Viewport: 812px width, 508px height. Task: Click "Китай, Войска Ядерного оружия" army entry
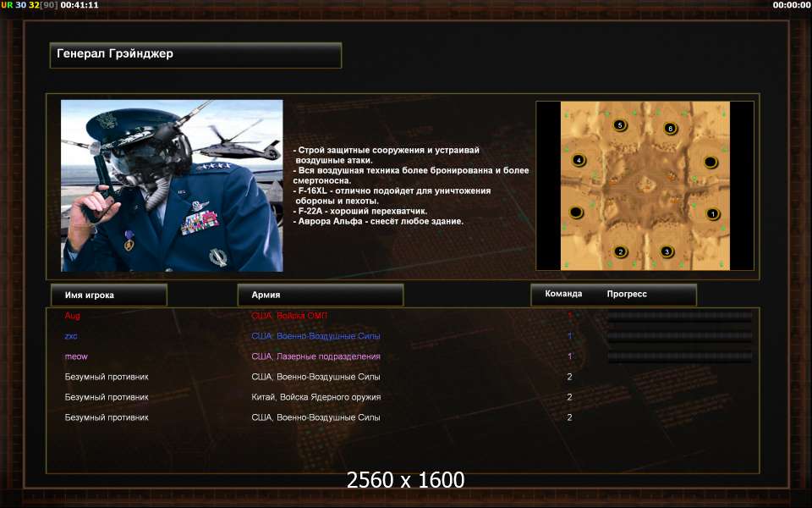click(x=315, y=397)
